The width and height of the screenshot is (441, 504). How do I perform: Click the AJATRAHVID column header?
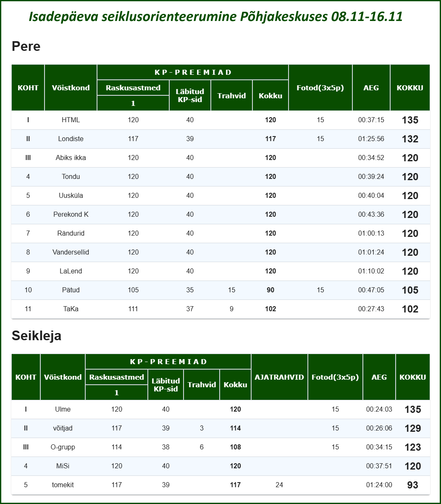coord(279,377)
